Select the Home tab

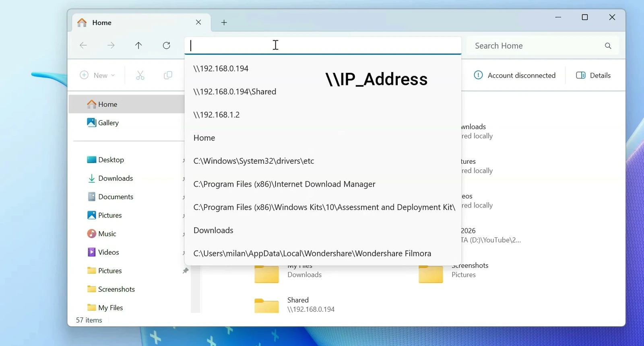click(142, 23)
